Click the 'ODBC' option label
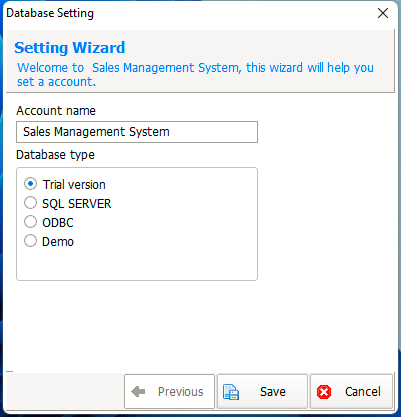 coord(58,222)
